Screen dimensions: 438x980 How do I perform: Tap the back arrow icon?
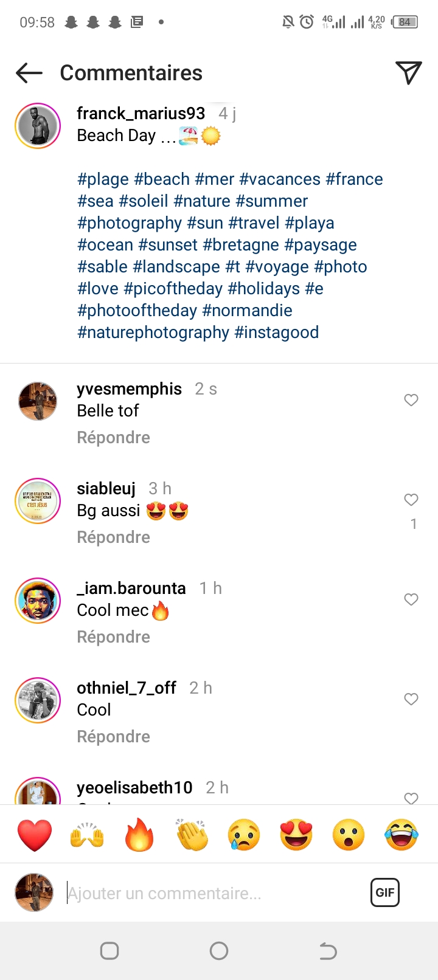[29, 73]
